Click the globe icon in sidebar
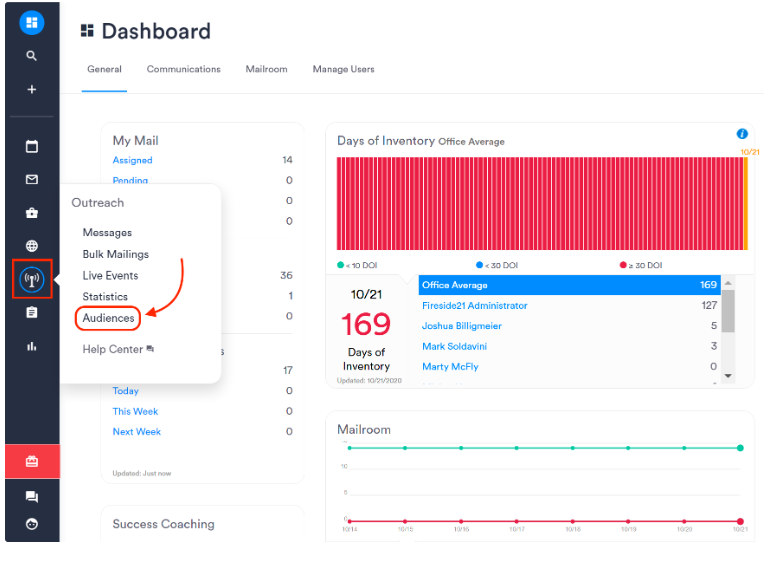Viewport: 776px width, 564px height. pos(31,246)
